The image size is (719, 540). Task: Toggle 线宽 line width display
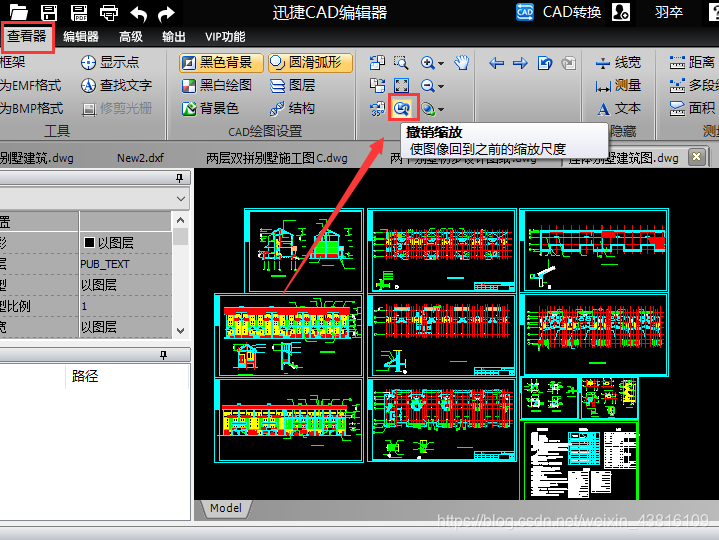tap(618, 62)
